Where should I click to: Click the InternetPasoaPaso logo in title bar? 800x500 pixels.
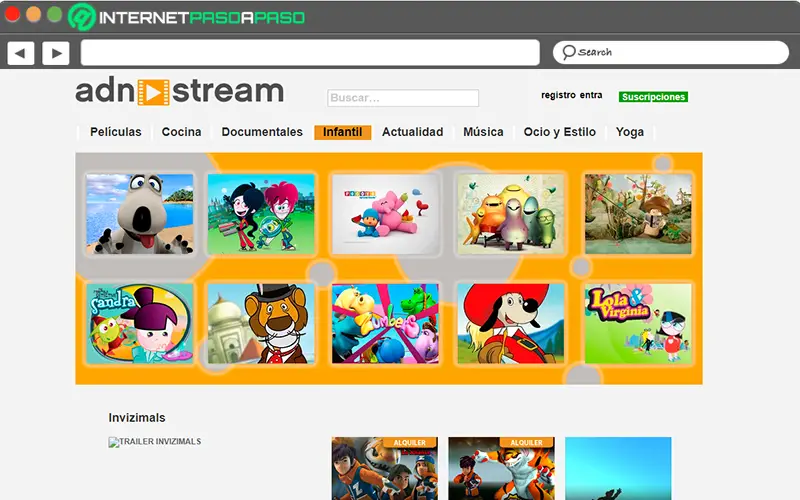coord(186,17)
